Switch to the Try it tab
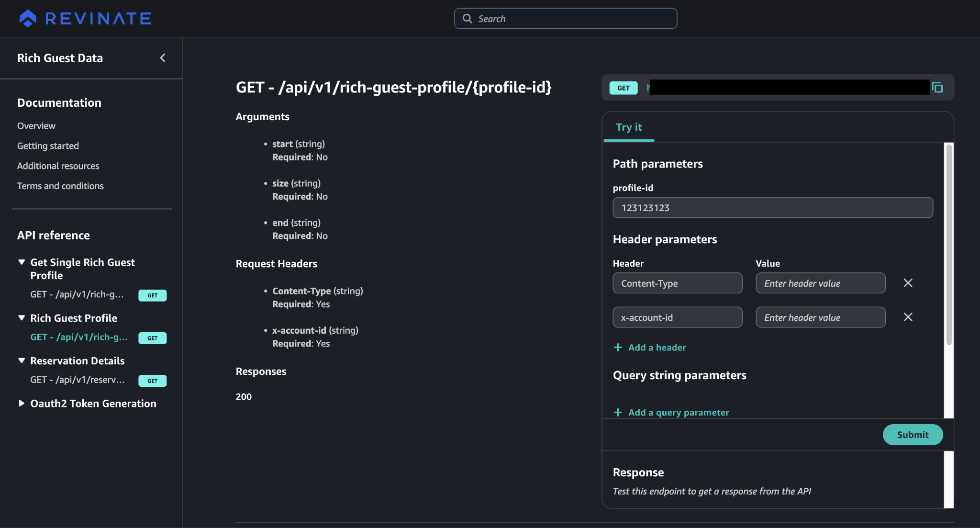 tap(629, 127)
